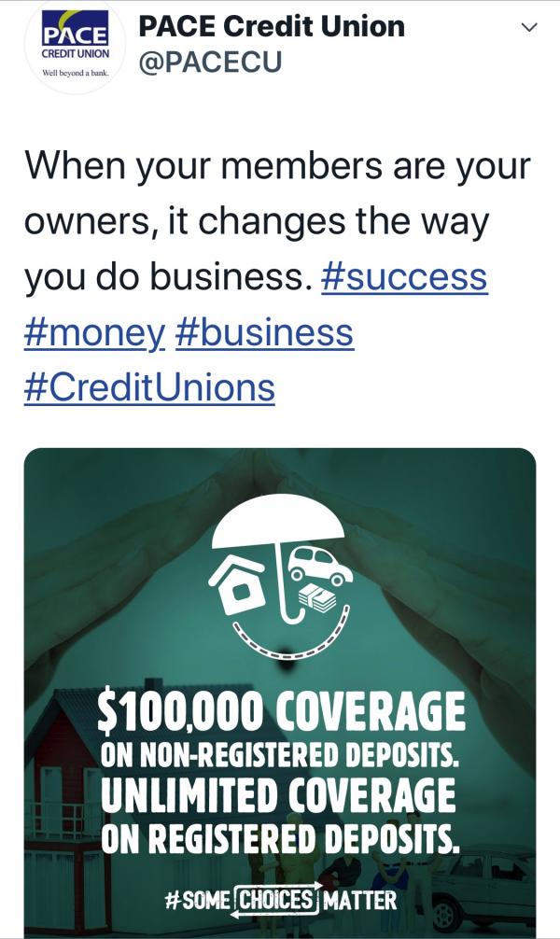
Task: Click the #SOME CHOICES MATTER logo
Action: coord(280,900)
